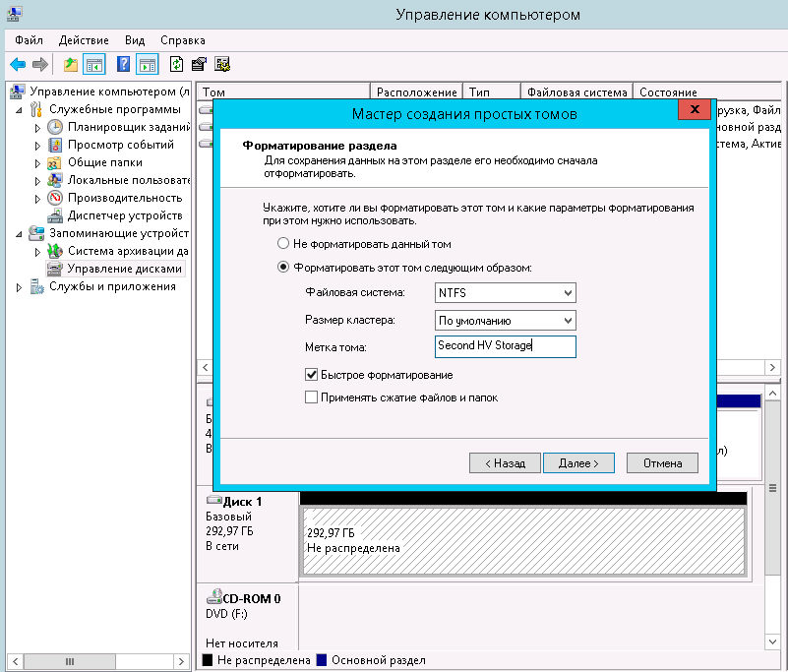Select the Производительность icon
Viewport: 788px width, 672px height.
[55, 198]
